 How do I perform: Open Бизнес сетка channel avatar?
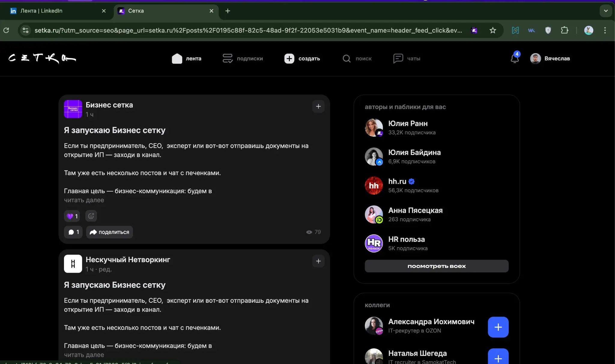(73, 109)
